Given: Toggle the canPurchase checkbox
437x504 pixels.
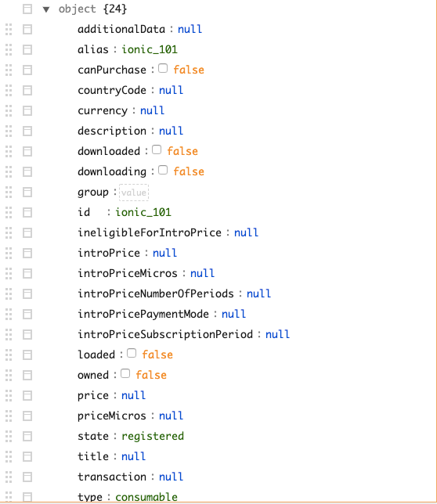Looking at the screenshot, I should point(163,68).
